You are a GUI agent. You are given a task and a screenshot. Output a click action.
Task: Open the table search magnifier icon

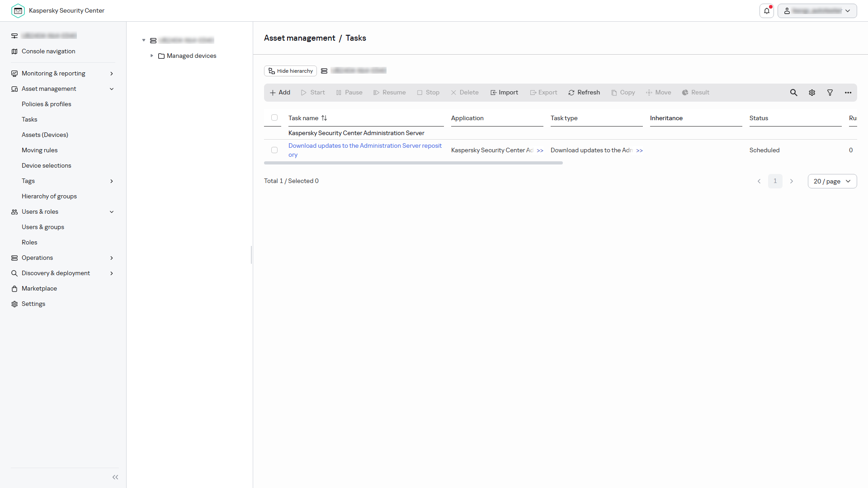click(793, 93)
